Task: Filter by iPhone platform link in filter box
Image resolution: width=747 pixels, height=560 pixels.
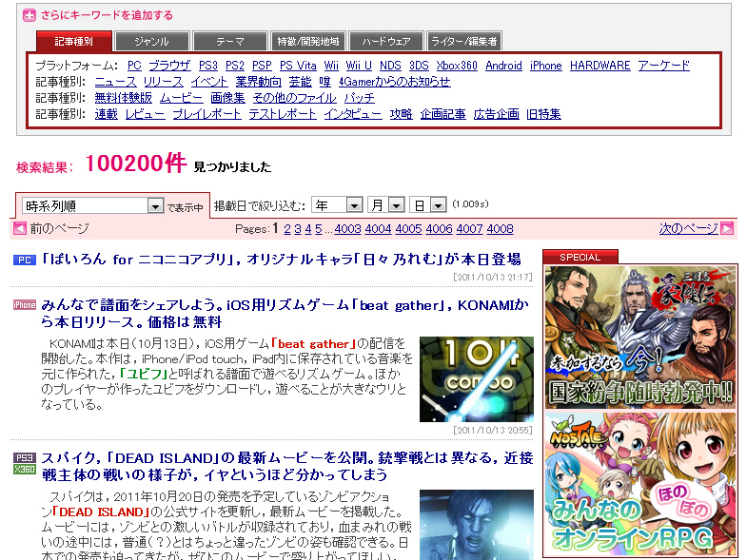Action: click(x=546, y=66)
